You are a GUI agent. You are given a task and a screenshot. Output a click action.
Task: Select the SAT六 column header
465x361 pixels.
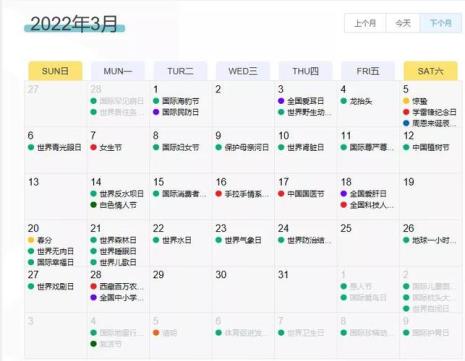(x=430, y=71)
